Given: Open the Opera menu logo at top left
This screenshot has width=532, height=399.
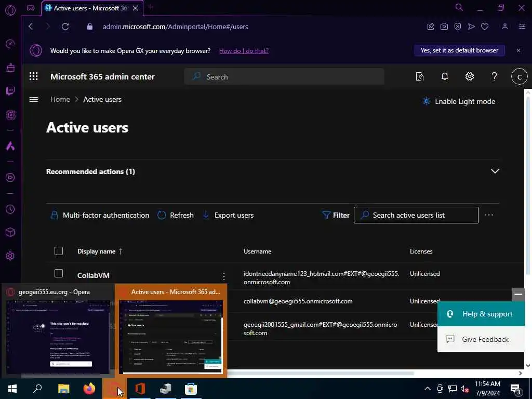Looking at the screenshot, I should [10, 10].
